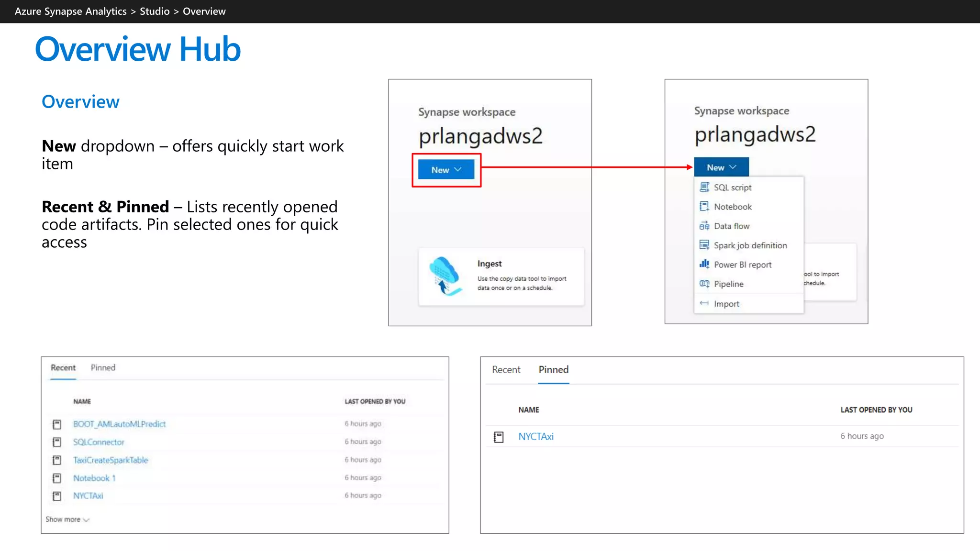The height and width of the screenshot is (551, 980).
Task: Click the Import arrow icon
Action: tap(704, 303)
